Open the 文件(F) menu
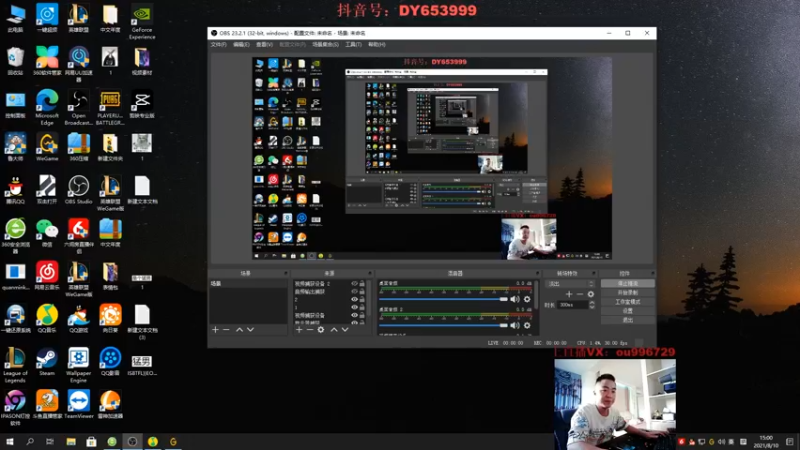 click(x=218, y=45)
